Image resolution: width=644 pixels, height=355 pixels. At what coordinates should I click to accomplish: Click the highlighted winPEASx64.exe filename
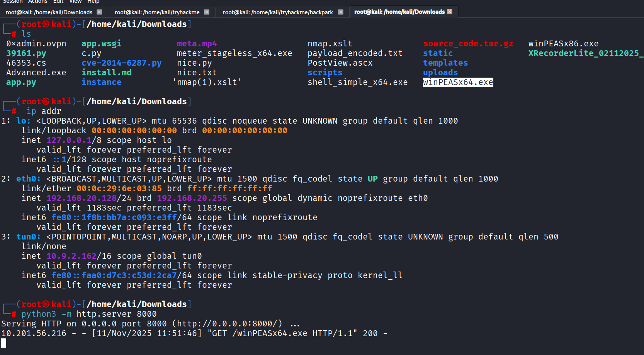tap(458, 82)
